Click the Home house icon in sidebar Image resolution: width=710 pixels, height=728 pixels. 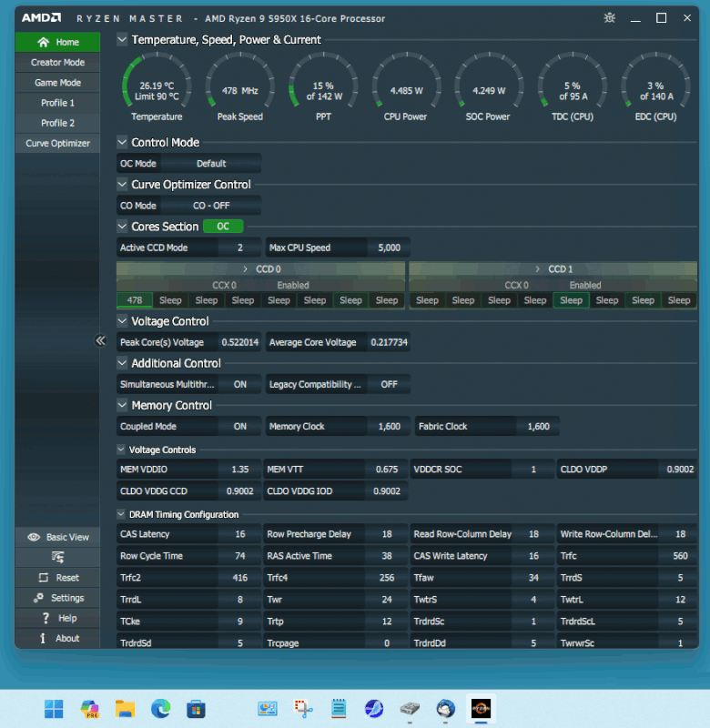coord(43,42)
